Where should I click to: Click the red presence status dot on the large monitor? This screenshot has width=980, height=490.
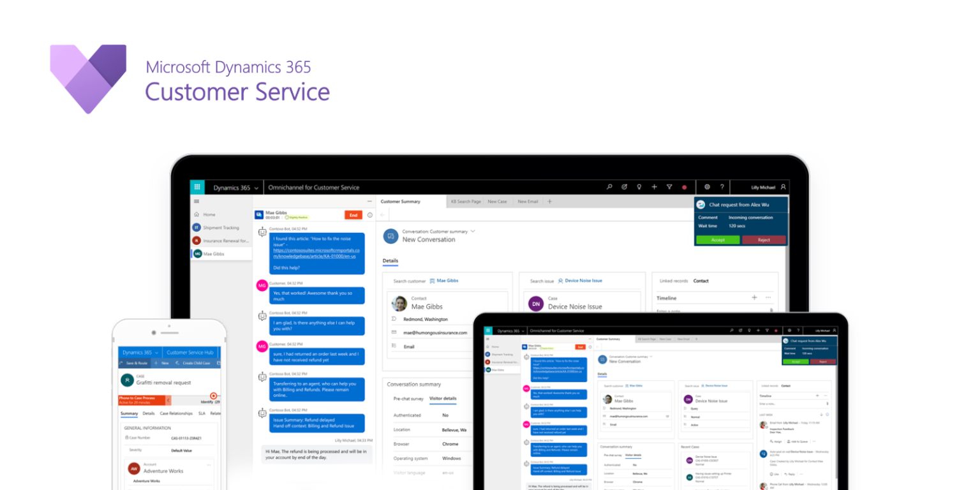pos(684,188)
